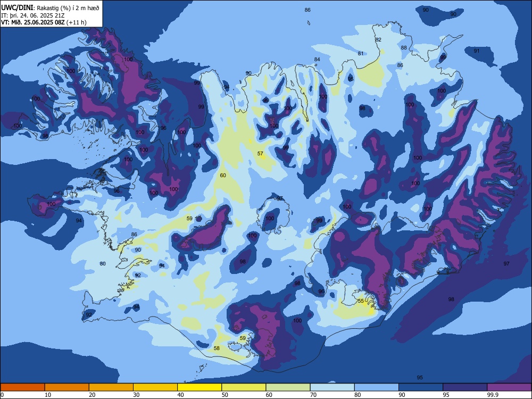The width and height of the screenshot is (532, 399).
Task: Select the pale blue 70–80 legend swatch
Action: click(x=332, y=387)
